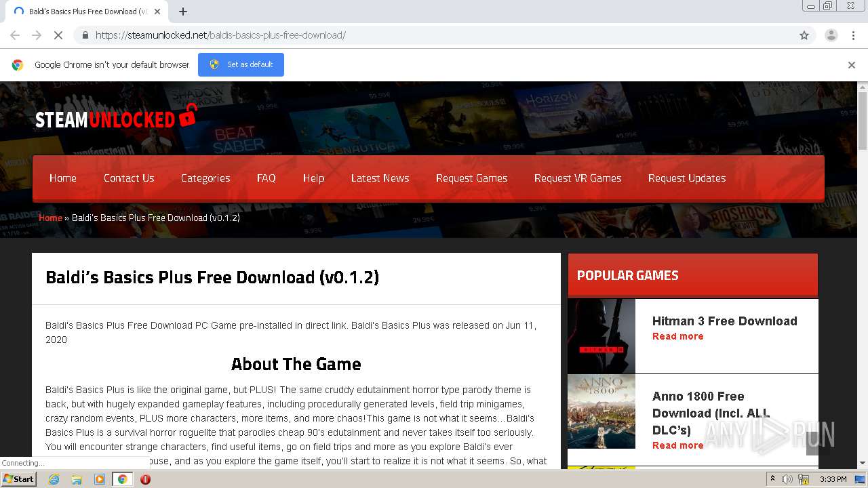This screenshot has width=868, height=488.
Task: Close the Baldi's Basics Plus tab
Action: point(157,12)
